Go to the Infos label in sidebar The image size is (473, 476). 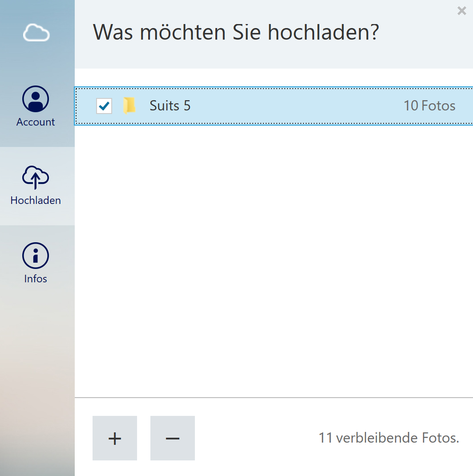tap(36, 279)
